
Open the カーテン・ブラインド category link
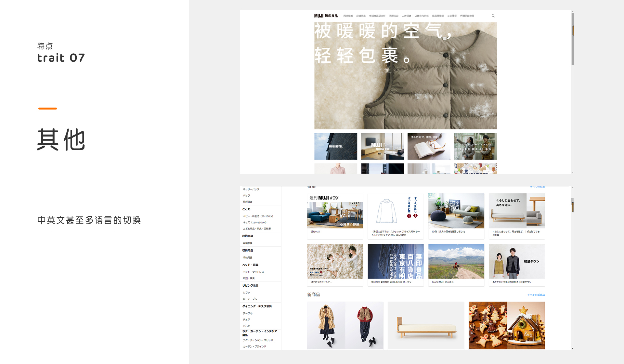click(254, 346)
